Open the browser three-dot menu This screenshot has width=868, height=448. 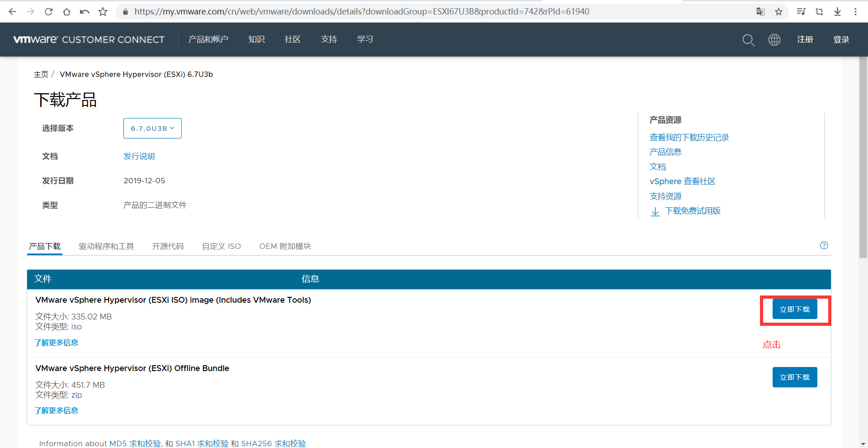(x=855, y=12)
